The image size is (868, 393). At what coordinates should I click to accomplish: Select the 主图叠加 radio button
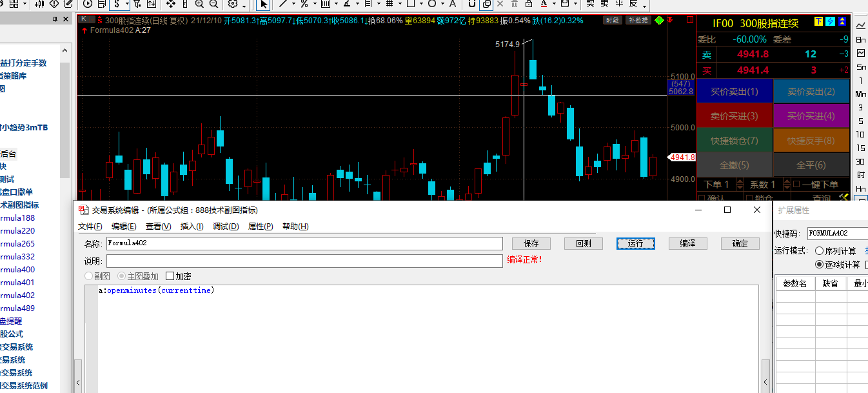(x=121, y=276)
